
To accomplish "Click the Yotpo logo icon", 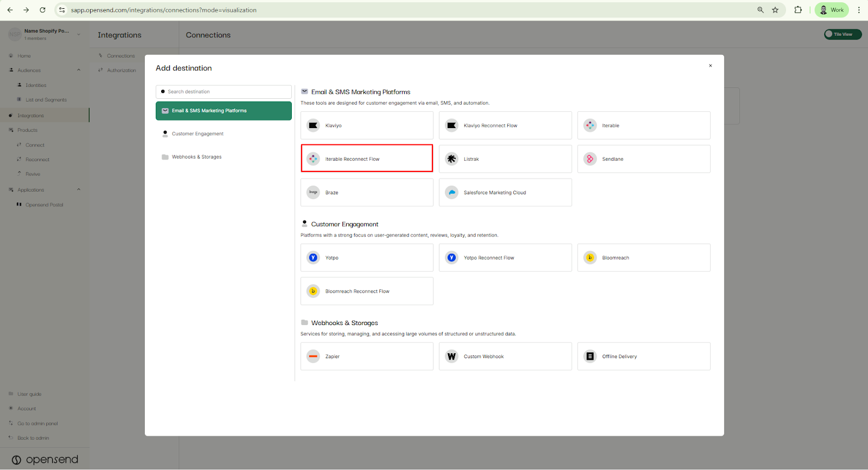I will pos(313,258).
